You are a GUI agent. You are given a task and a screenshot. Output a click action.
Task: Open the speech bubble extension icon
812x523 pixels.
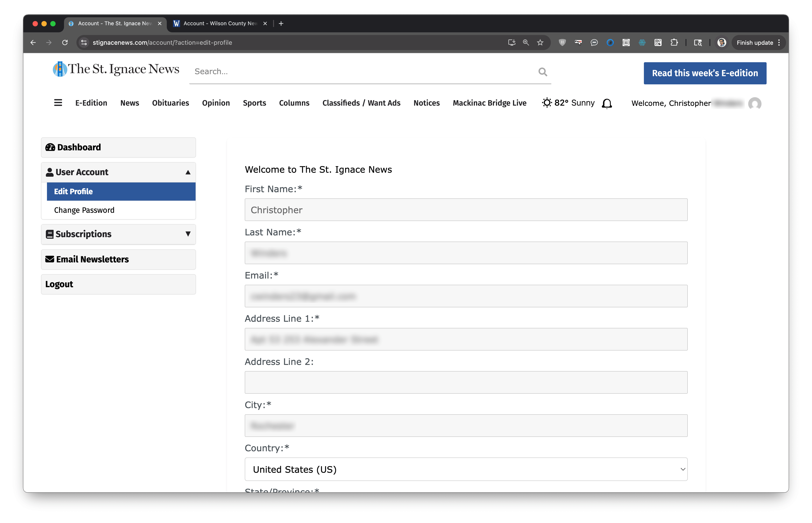594,43
